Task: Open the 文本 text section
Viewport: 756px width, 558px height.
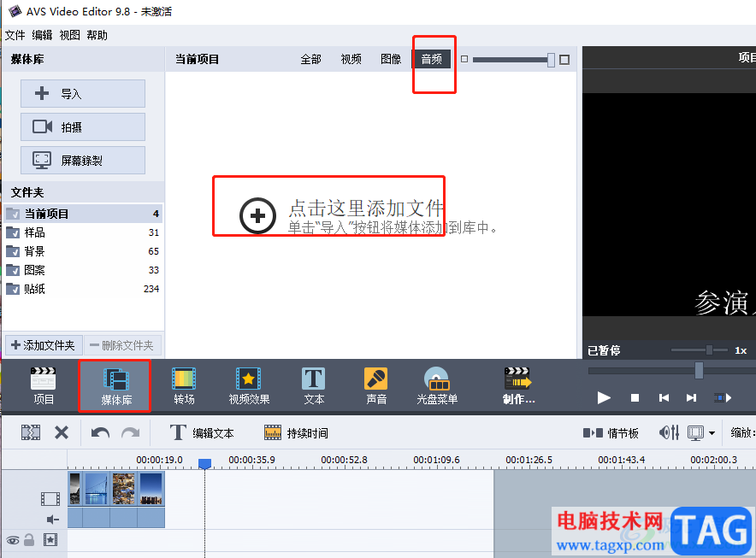Action: pyautogui.click(x=314, y=385)
